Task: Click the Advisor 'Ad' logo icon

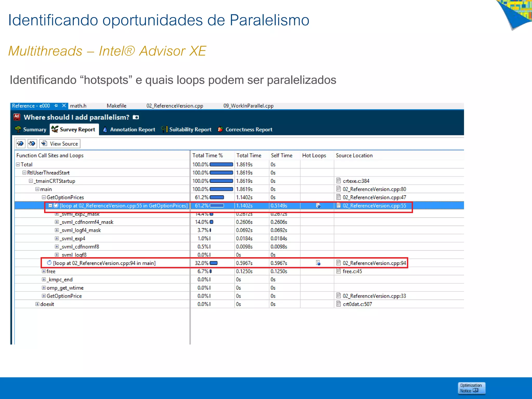Action: [x=17, y=117]
